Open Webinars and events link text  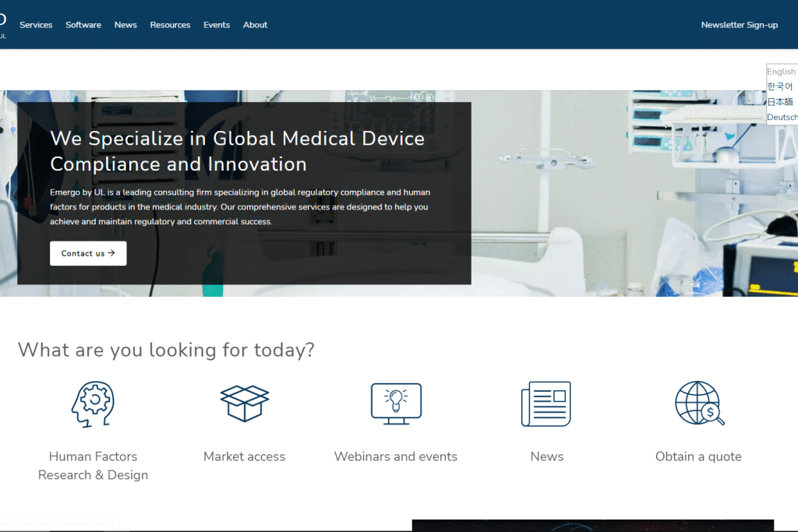[x=396, y=456]
